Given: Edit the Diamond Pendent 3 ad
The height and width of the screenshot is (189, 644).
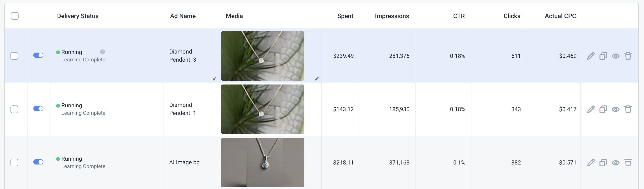Looking at the screenshot, I should (591, 56).
